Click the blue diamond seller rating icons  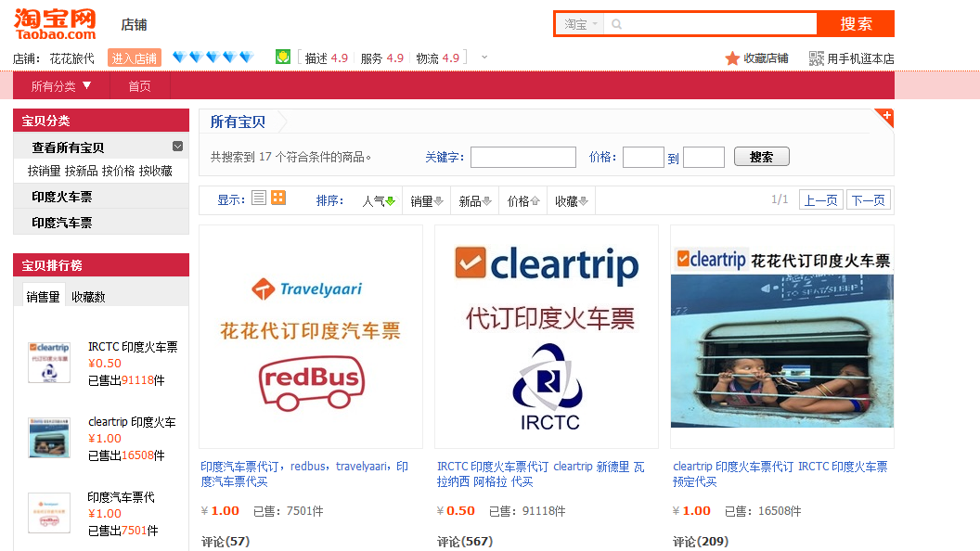tap(213, 58)
